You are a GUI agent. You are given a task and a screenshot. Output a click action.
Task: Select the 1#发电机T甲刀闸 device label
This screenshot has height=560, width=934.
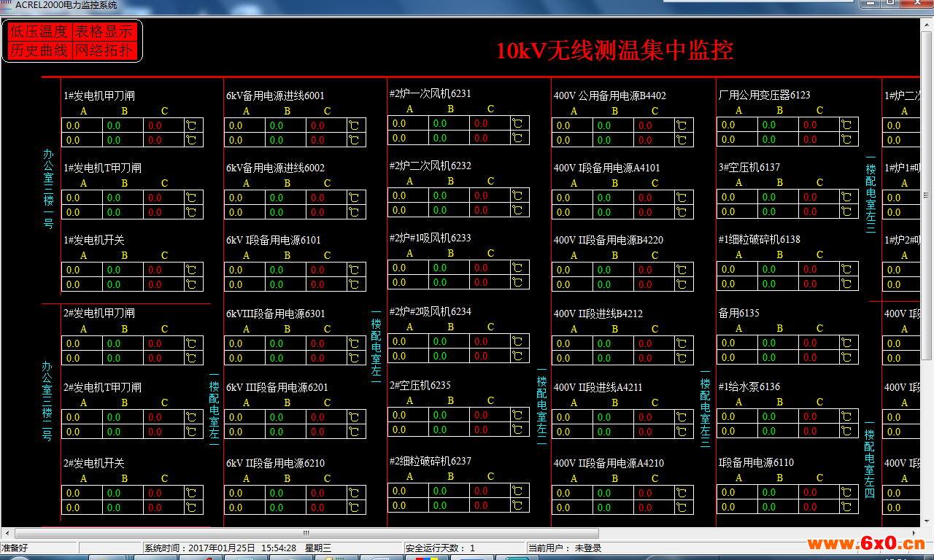(x=102, y=168)
